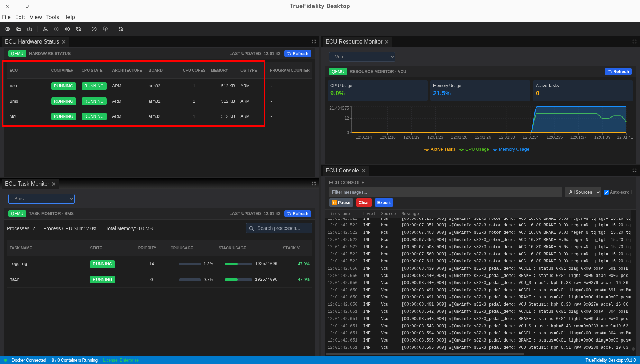Screen dimensions: 640x364
Task: Export the ECU console log
Action: 384,203
